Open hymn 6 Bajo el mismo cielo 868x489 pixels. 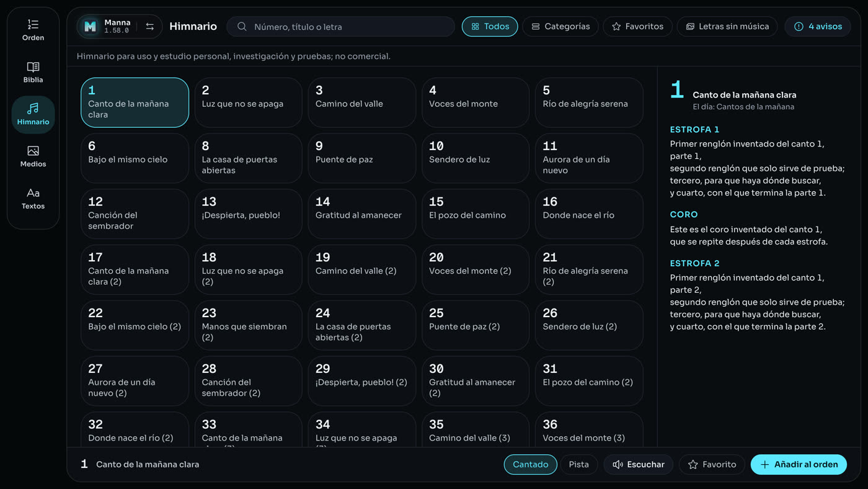[135, 158]
